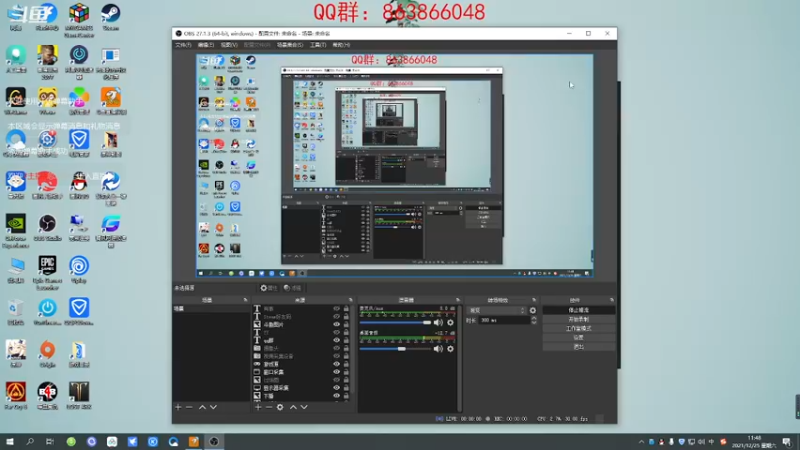The height and width of the screenshot is (450, 800).
Task: Toggle lock on 窗口采集 source
Action: tap(346, 372)
